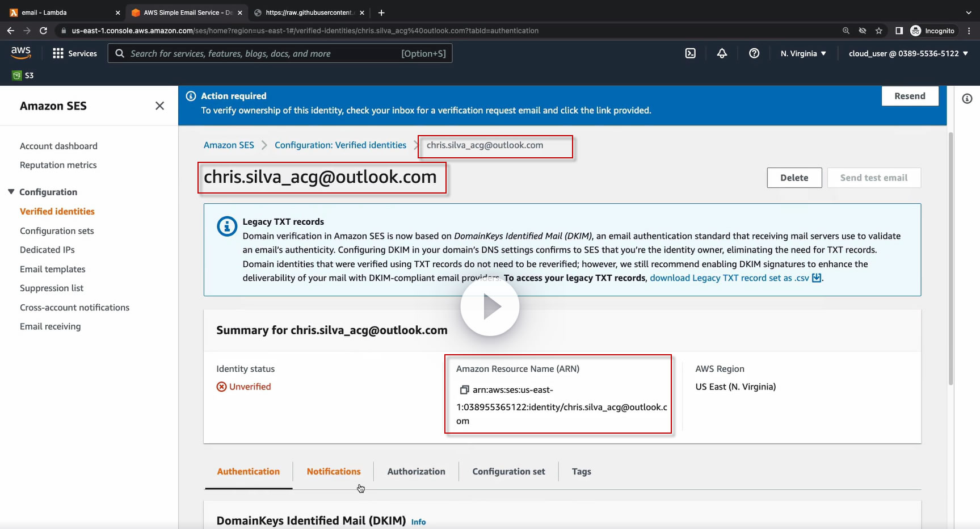980x529 pixels.
Task: Open the browser zoom magnifier icon
Action: (846, 31)
